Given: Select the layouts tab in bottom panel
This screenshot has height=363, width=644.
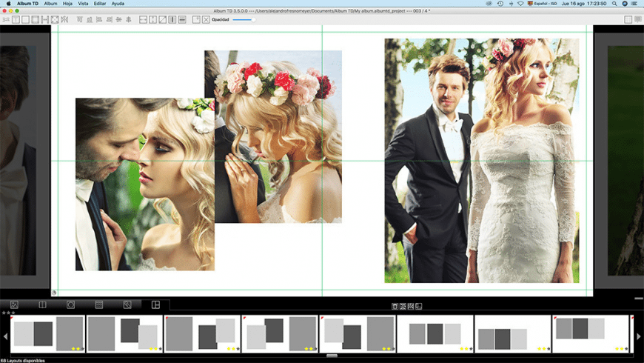Looking at the screenshot, I should (x=155, y=304).
